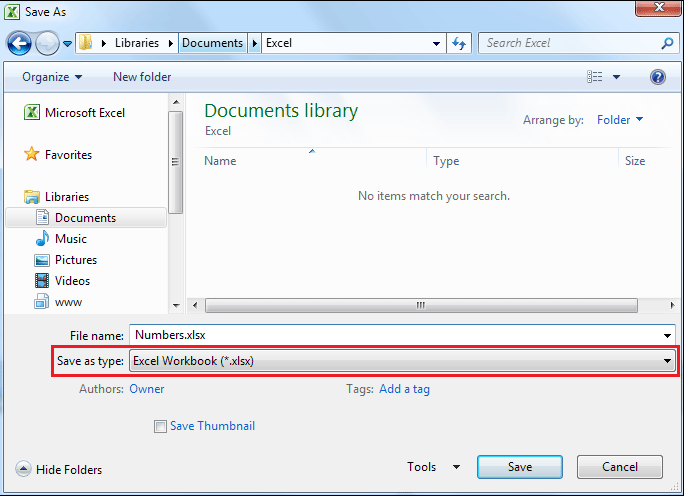This screenshot has width=684, height=496.
Task: Click the horizontal scrollbar in file list
Action: 420,304
